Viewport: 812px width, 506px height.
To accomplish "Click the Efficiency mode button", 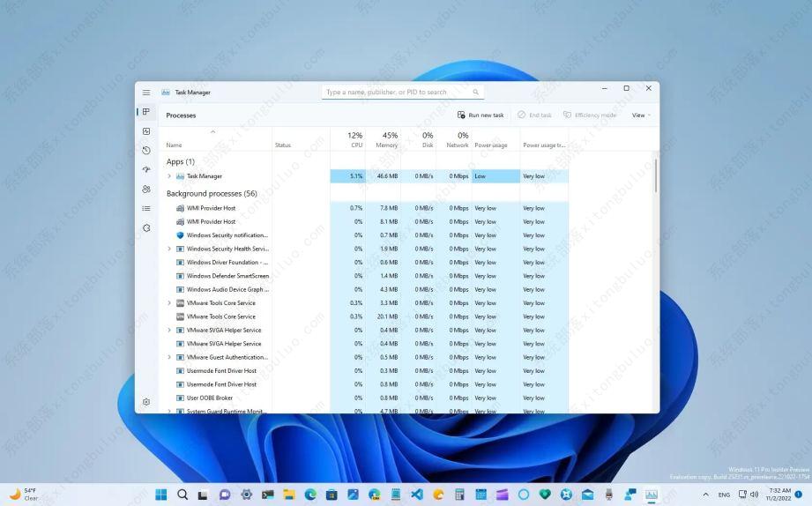I will pyautogui.click(x=590, y=115).
